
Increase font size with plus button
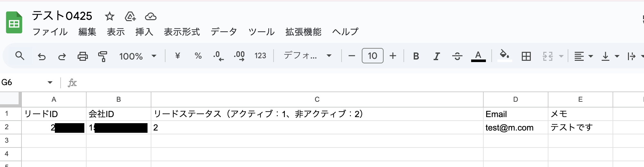(x=393, y=56)
